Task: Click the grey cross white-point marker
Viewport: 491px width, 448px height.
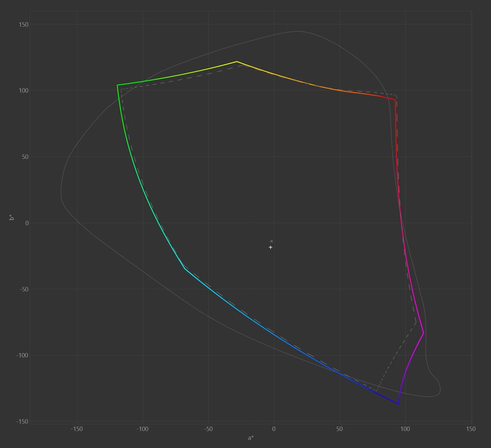Action: pos(272,241)
